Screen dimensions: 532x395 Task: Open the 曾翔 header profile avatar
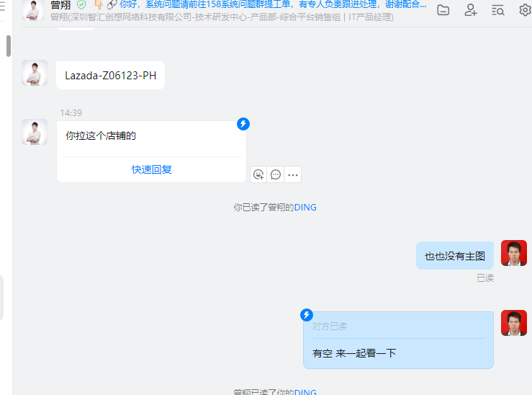[33, 10]
